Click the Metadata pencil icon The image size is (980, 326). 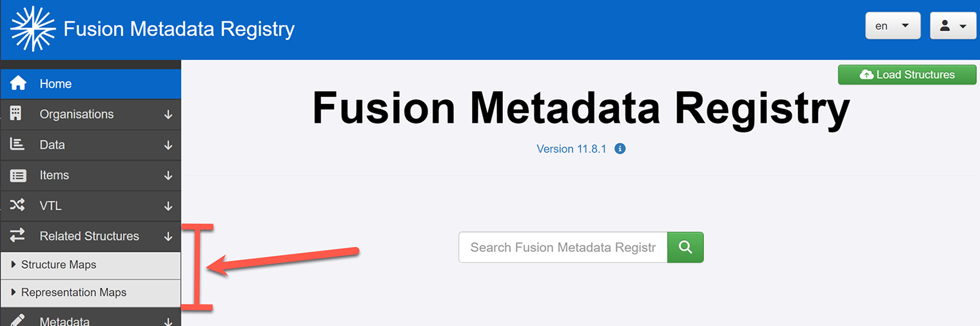click(17, 320)
